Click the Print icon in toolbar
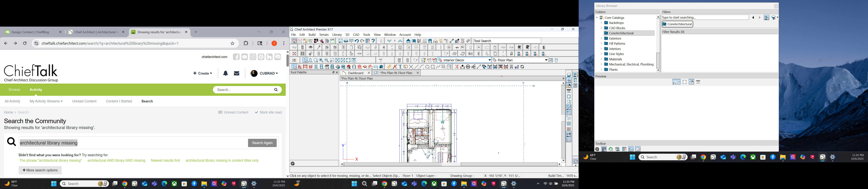Viewport: 868px width, 189px height. 346,41
